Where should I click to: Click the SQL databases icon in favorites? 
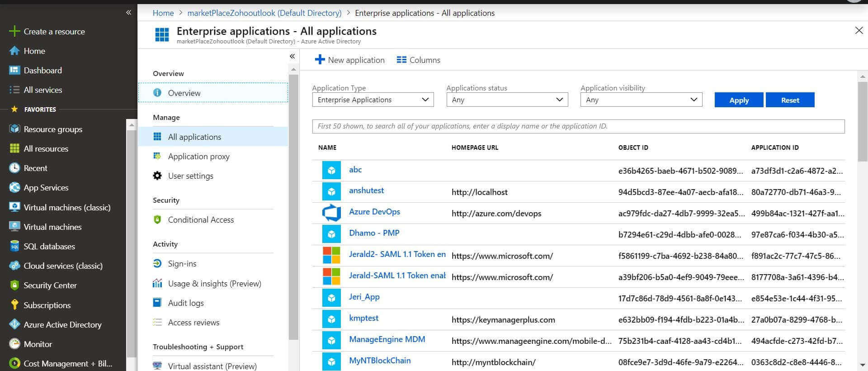14,246
